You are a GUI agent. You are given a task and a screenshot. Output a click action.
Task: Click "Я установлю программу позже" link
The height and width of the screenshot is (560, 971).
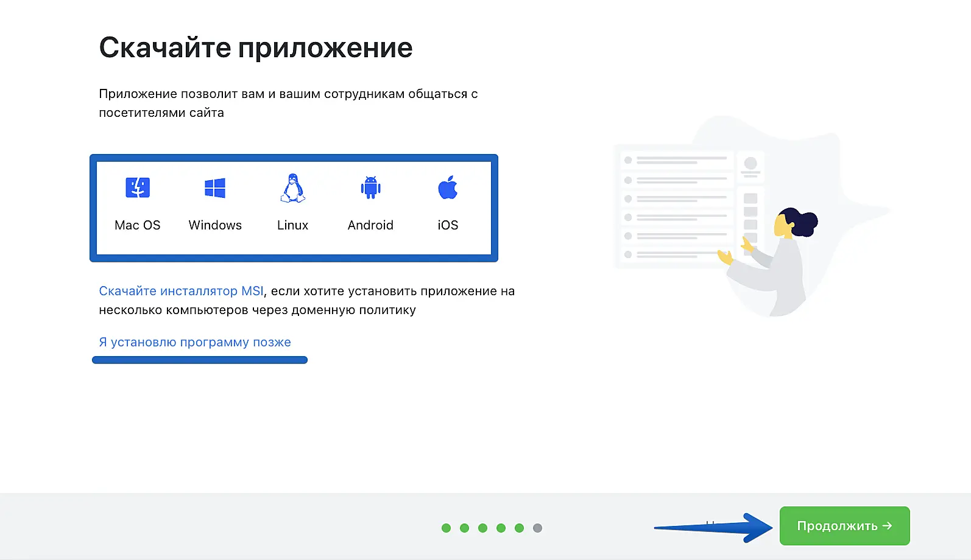(195, 342)
